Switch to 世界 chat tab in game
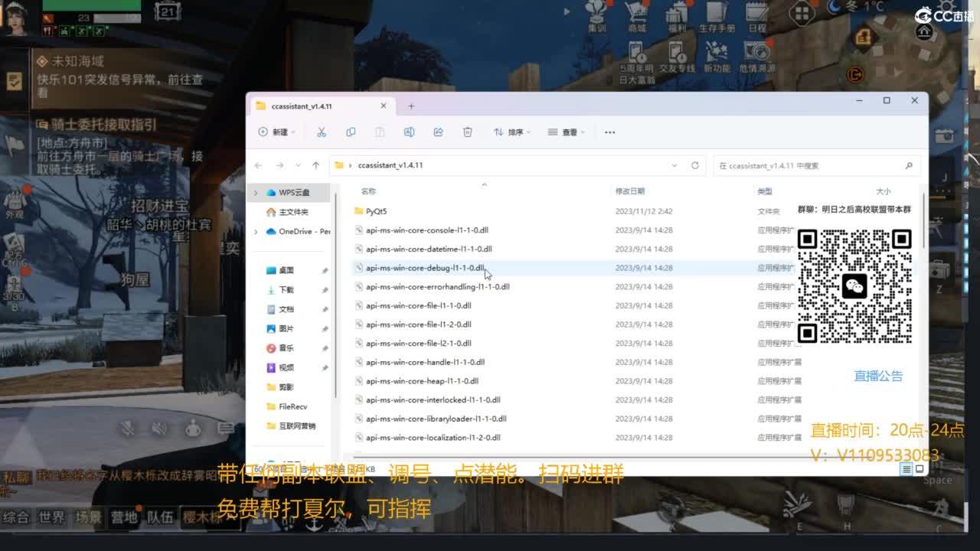 (52, 517)
